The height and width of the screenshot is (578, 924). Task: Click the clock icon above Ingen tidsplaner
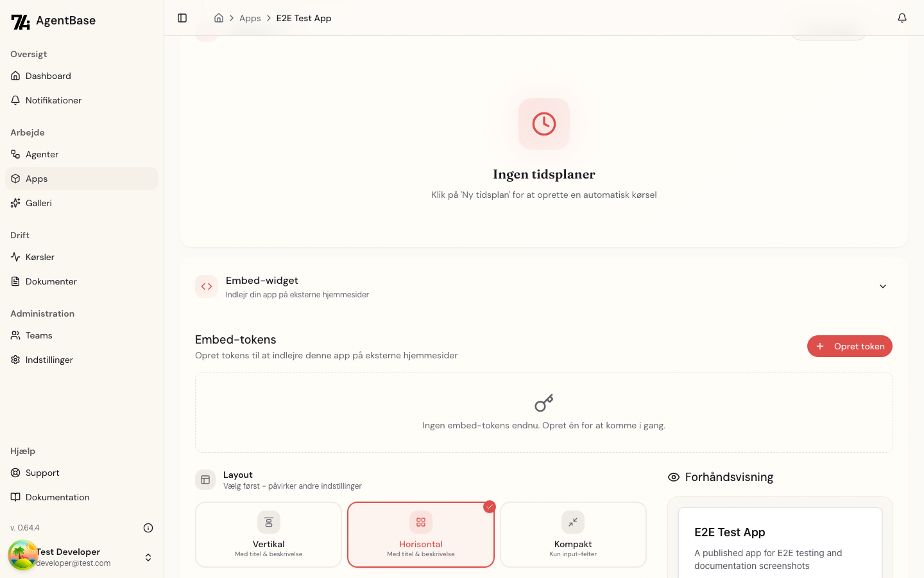[544, 124]
